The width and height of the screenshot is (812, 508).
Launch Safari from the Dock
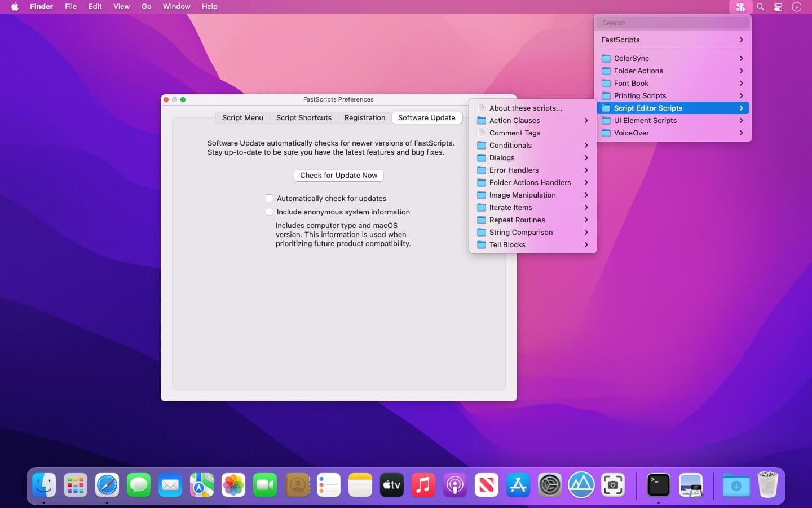click(107, 485)
